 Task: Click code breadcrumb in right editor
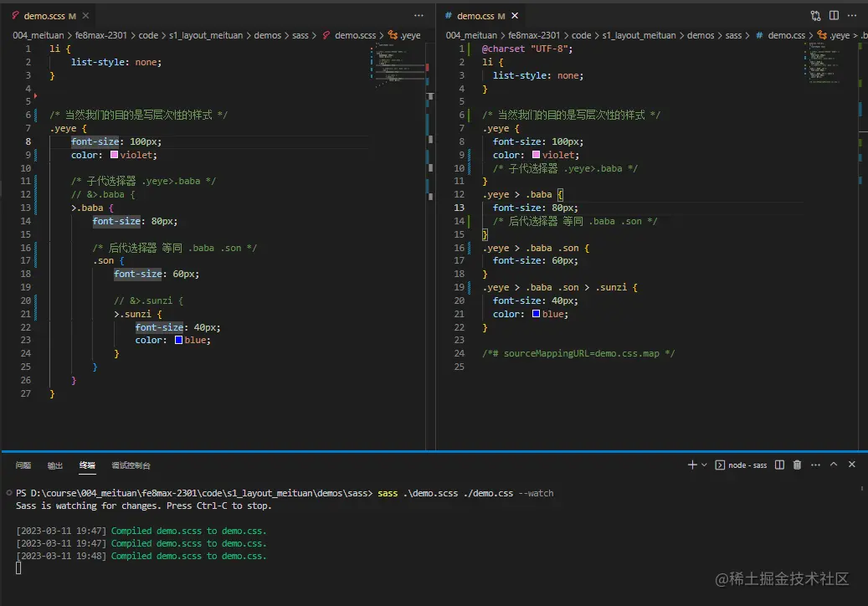tap(581, 35)
